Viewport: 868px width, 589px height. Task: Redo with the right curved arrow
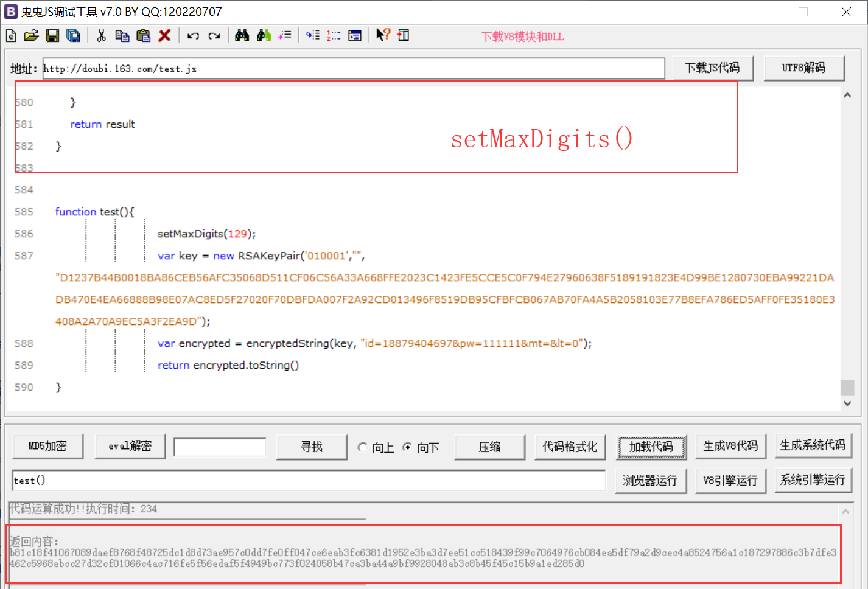(x=214, y=36)
